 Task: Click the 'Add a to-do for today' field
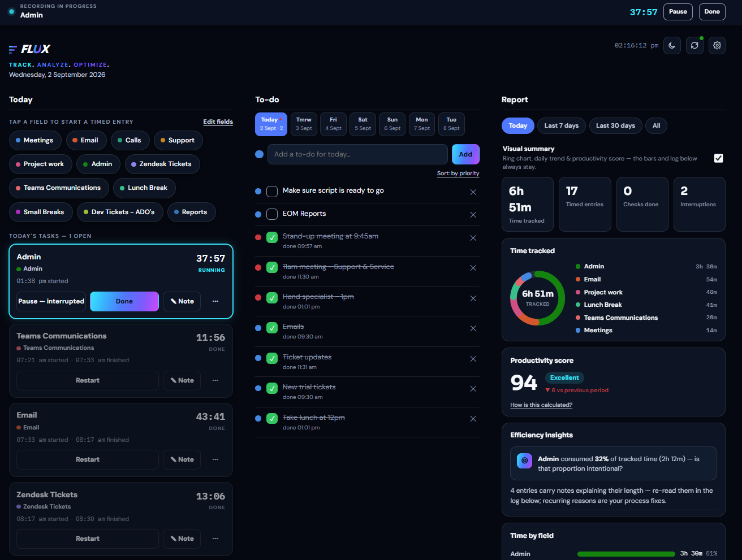point(357,154)
